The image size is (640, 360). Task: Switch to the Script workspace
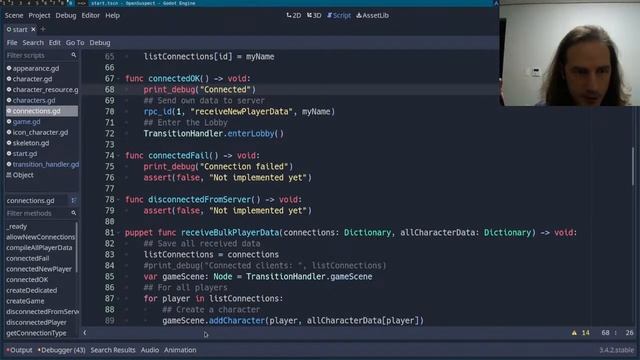pos(339,16)
